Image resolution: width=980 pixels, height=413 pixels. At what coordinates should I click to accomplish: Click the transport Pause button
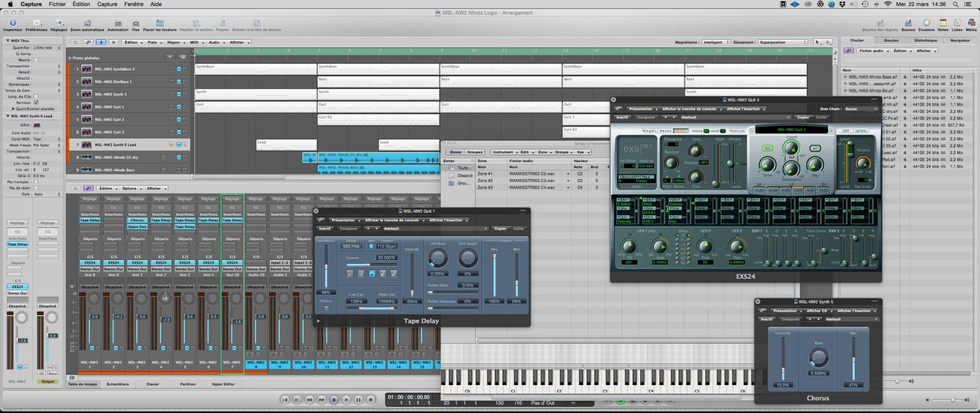coord(358,400)
